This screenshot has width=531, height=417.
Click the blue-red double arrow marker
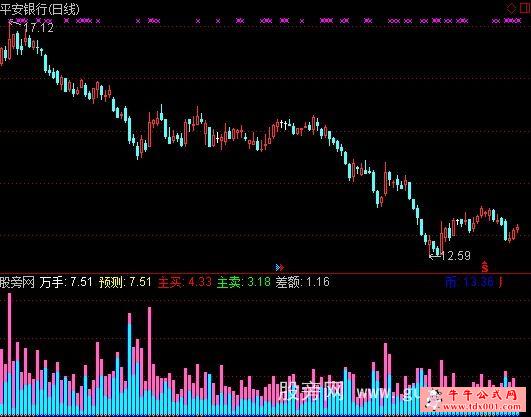click(x=279, y=268)
